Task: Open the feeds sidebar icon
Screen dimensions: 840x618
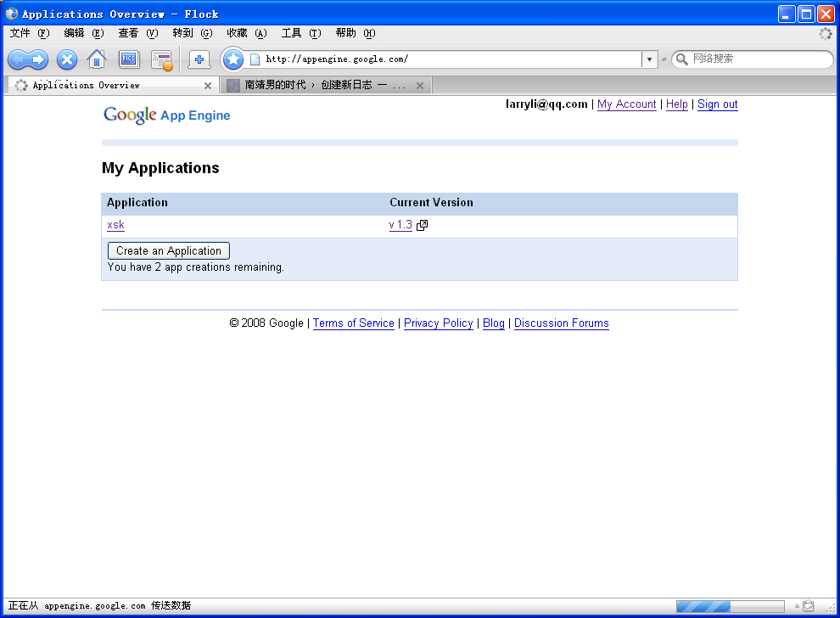Action: 161,60
